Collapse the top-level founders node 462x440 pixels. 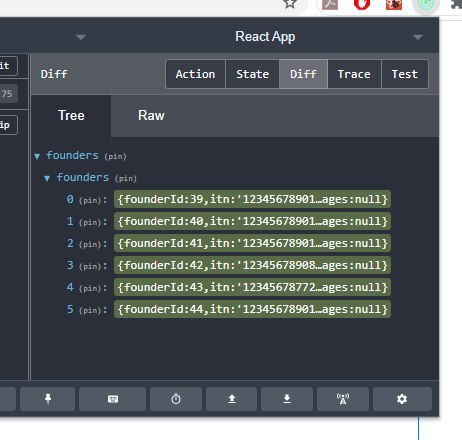coord(37,156)
